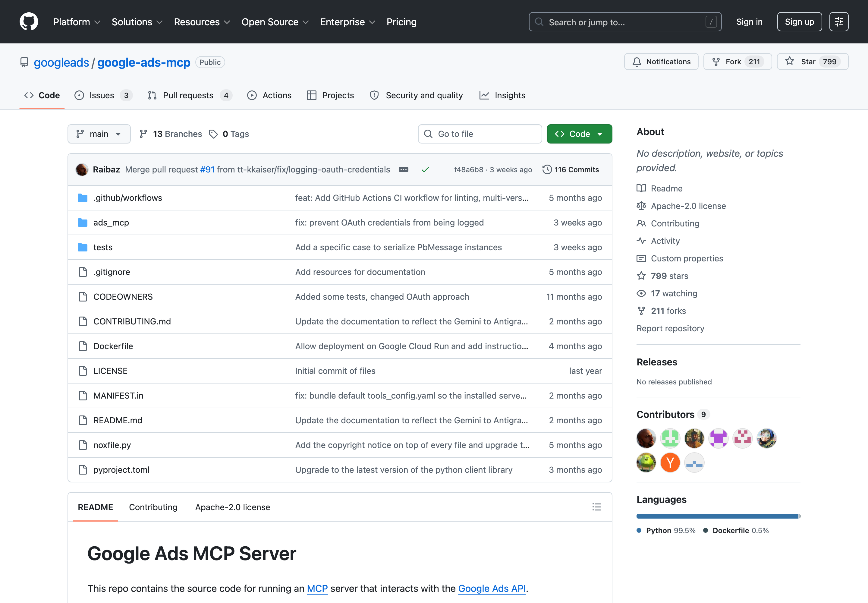Screen dimensions: 868x603
Task: Open the .github/workflows folder
Action: pyautogui.click(x=128, y=198)
